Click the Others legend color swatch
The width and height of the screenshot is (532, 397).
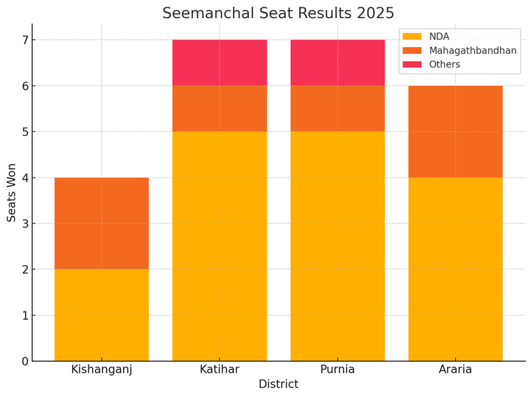[412, 65]
